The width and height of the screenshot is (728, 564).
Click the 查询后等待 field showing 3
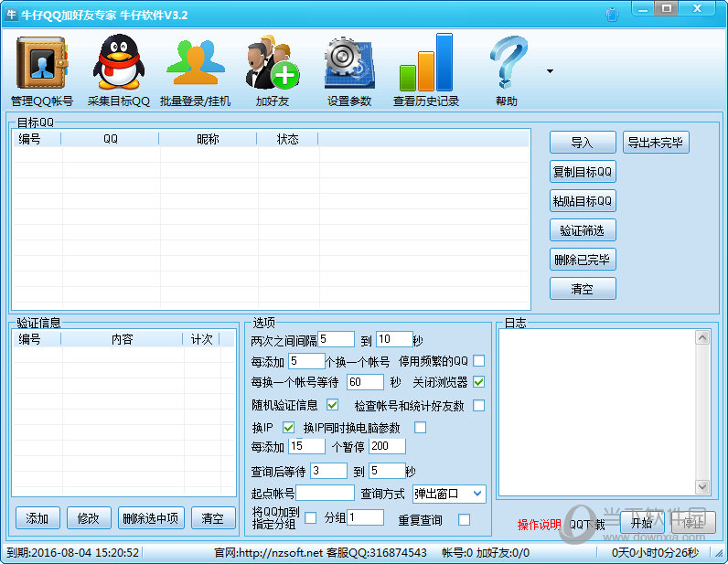click(x=328, y=471)
